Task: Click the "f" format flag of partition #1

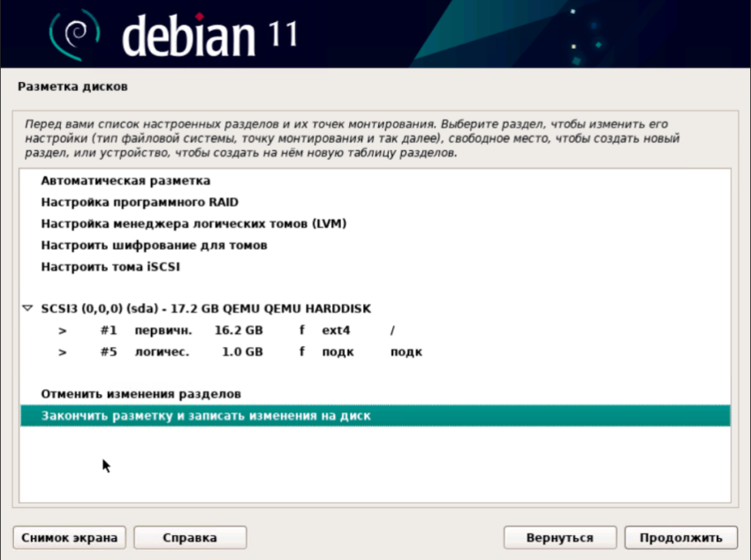Action: [x=302, y=329]
